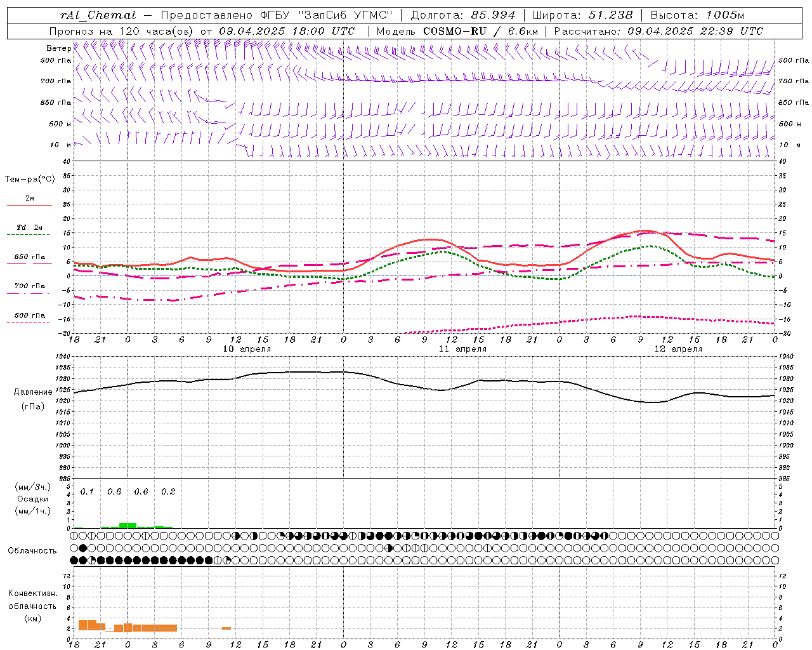Click the Широта: 51.238 value

click(x=582, y=15)
